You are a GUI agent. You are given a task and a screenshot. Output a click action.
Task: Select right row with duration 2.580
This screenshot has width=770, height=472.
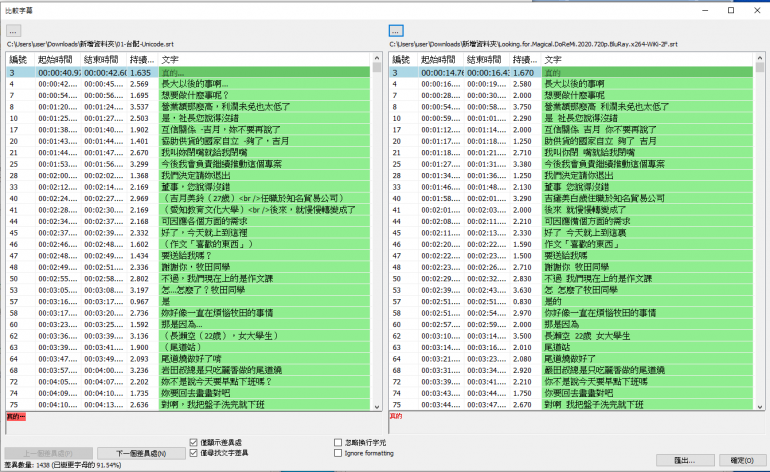(571, 84)
